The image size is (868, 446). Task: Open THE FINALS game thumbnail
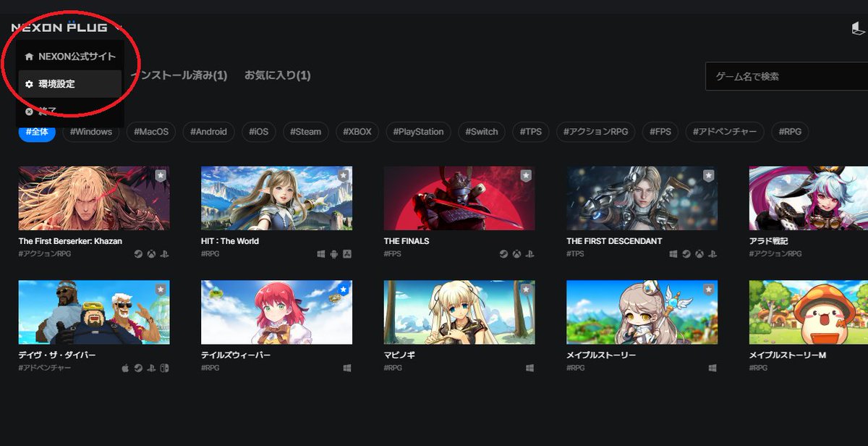tap(459, 198)
